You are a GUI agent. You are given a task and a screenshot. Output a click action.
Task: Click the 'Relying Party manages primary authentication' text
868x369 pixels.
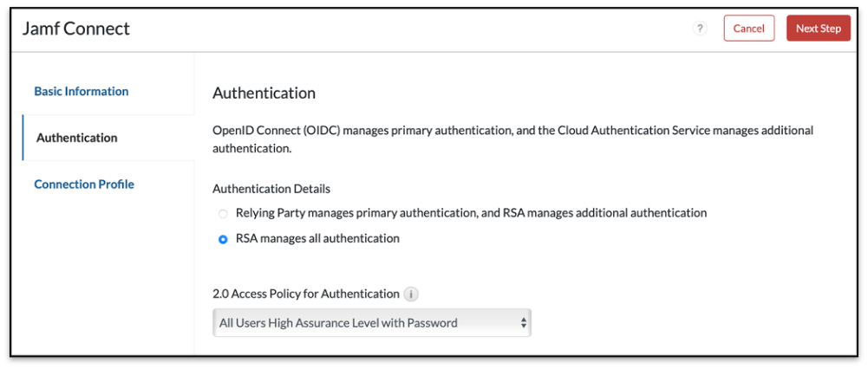click(471, 212)
